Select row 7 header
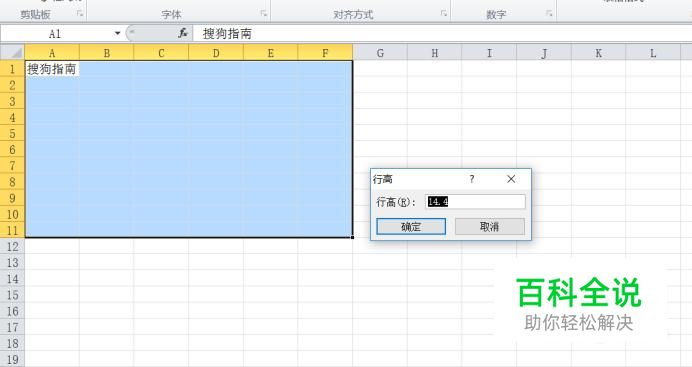The image size is (692, 367). coord(12,166)
